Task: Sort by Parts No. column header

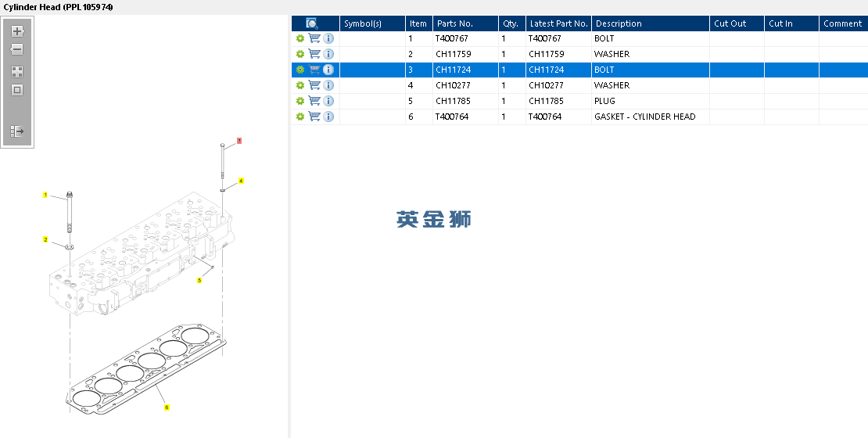Action: point(465,23)
